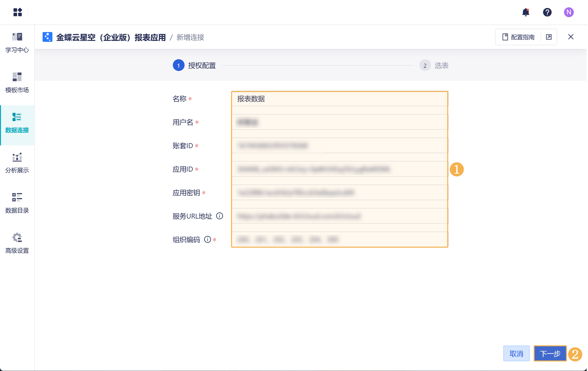Click 取消 to cancel
Screen dimensions: 588x371
point(516,354)
